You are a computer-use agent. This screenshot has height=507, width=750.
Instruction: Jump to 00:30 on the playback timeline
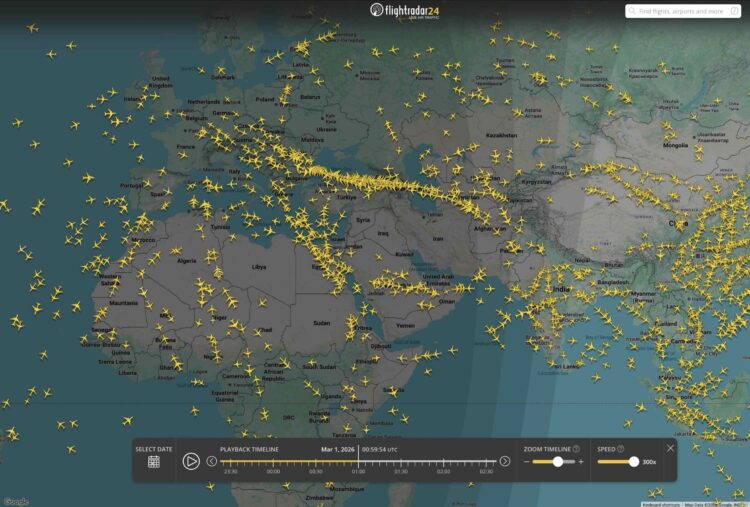[316, 471]
